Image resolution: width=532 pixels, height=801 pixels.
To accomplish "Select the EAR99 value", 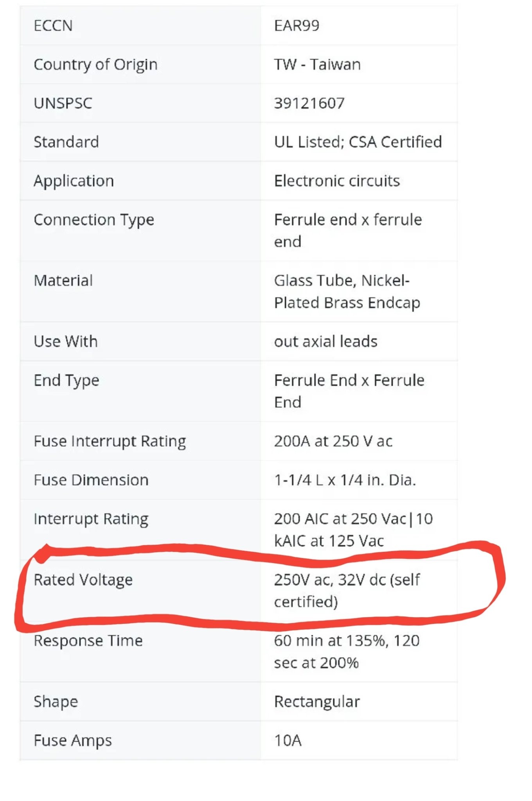I will (297, 26).
